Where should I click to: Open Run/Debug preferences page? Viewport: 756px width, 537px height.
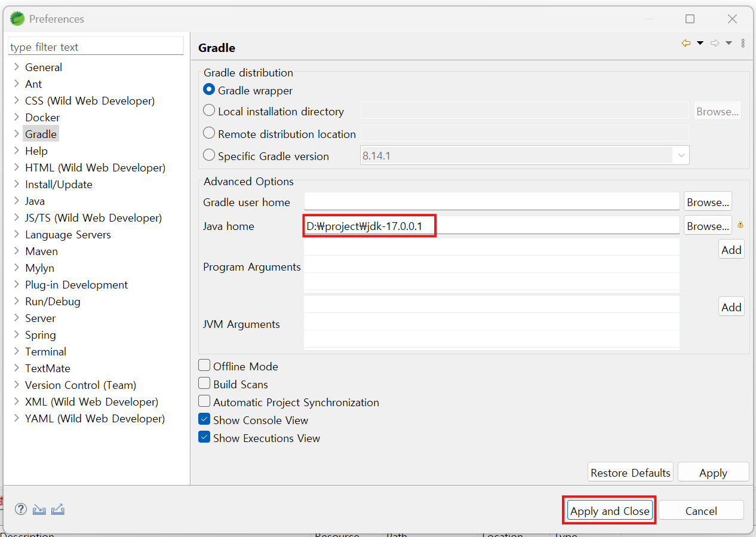point(53,301)
